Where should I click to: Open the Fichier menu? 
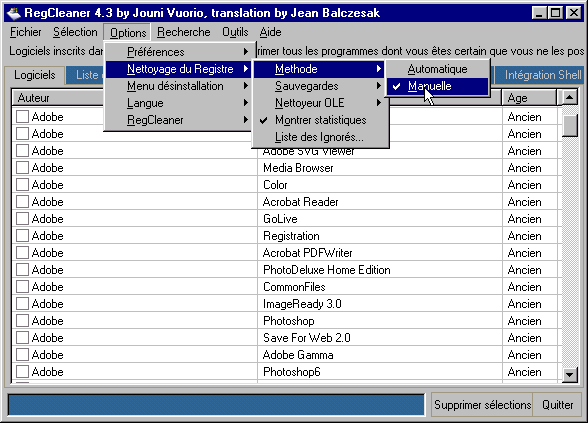point(26,32)
